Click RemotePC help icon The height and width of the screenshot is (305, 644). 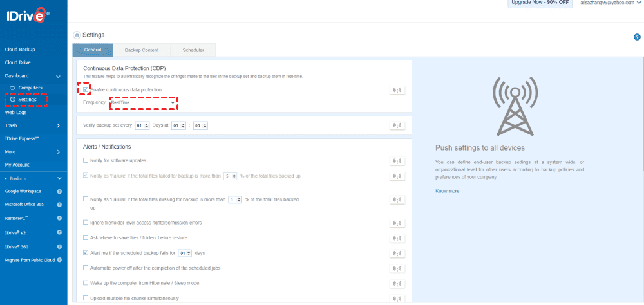point(59,218)
